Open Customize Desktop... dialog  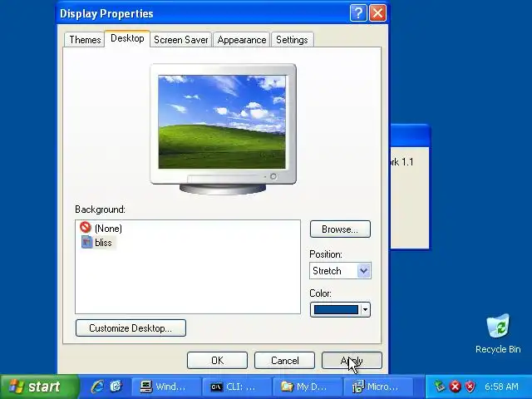point(131,328)
